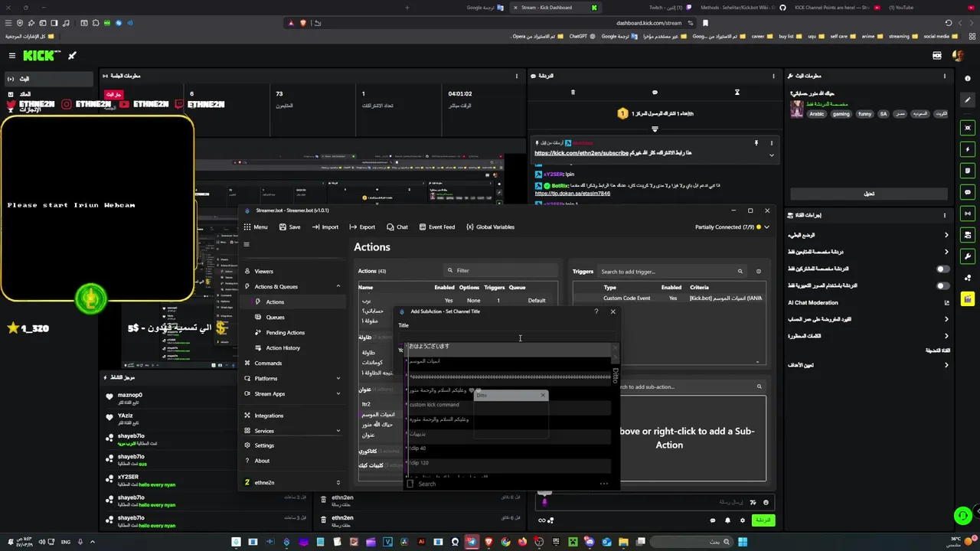Click the green send chat button
980x551 pixels.
(763, 520)
